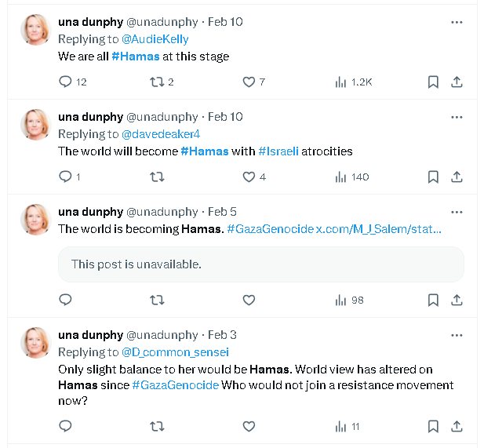Open una dunphy's avatar on Feb 3 tweet
The image size is (484, 448).
[x=35, y=344]
